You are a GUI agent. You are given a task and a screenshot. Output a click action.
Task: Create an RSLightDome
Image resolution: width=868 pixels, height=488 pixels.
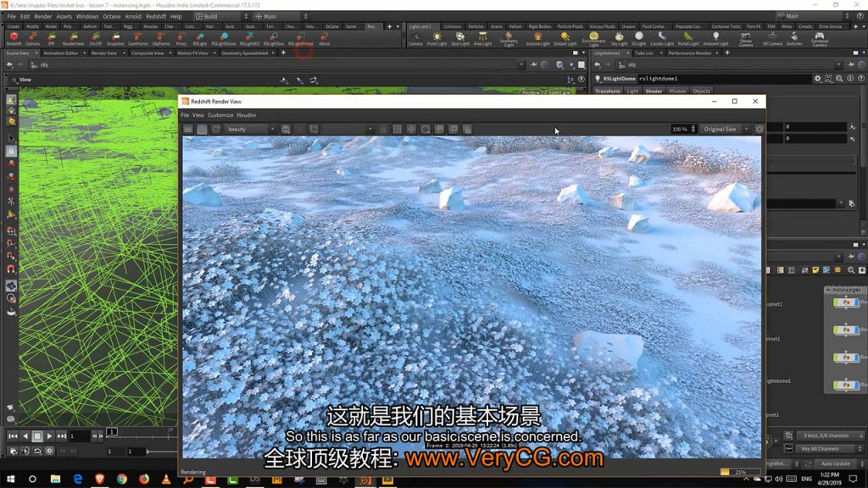point(224,38)
